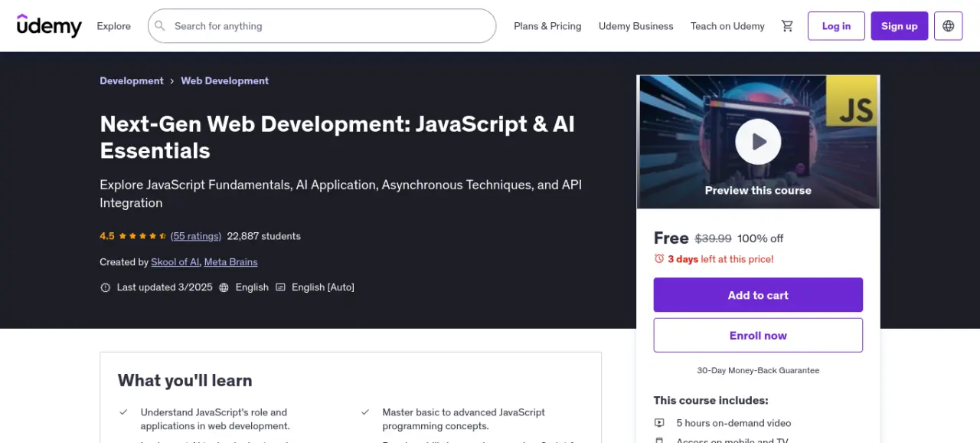
Task: Click the 100% off label
Action: [760, 238]
